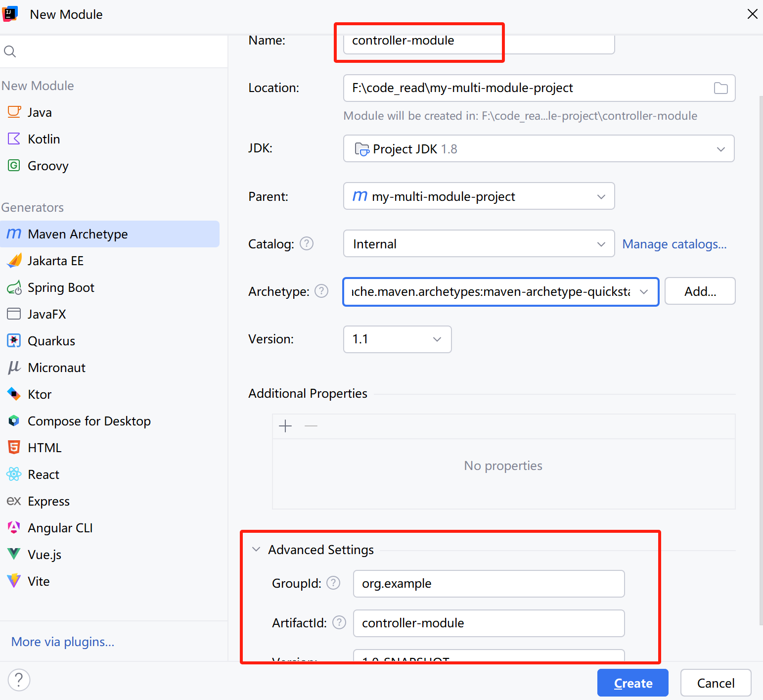763x700 pixels.
Task: Open dialog help button at bottom left
Action: tap(19, 680)
